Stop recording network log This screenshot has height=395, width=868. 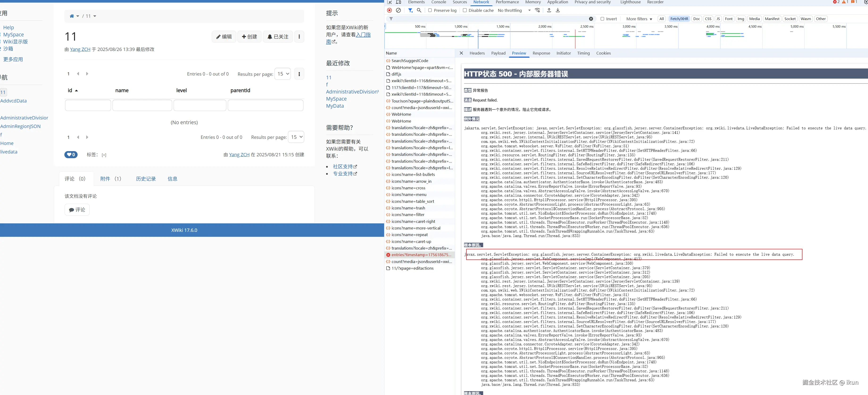[x=390, y=10]
